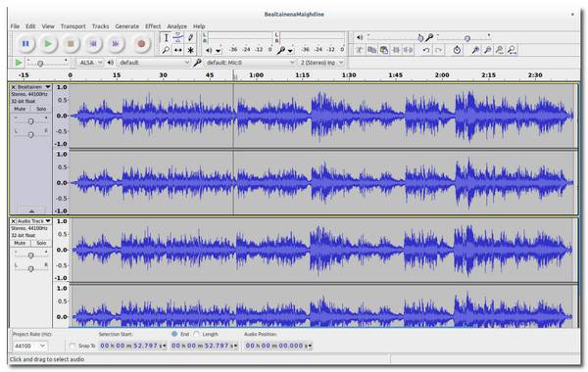Skip to end of the project
588x372 pixels.
(x=116, y=44)
